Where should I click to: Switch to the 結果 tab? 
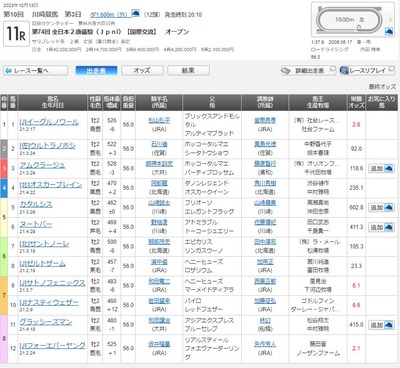(x=188, y=71)
